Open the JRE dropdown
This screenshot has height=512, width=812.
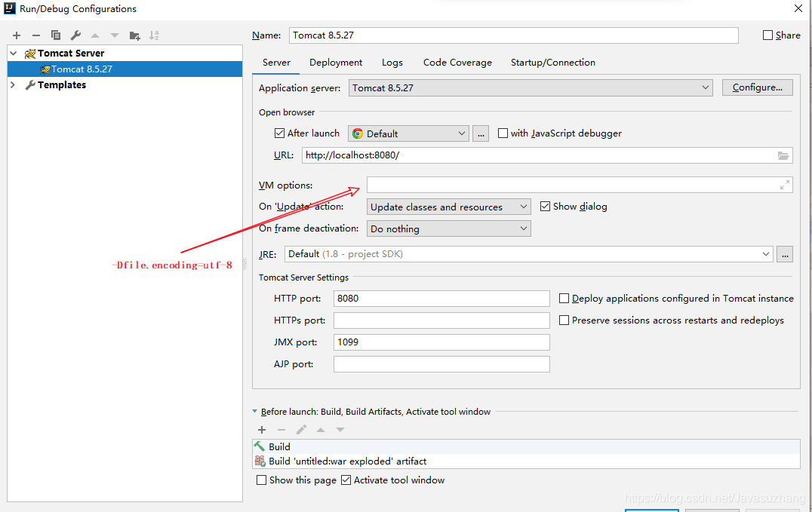529,254
